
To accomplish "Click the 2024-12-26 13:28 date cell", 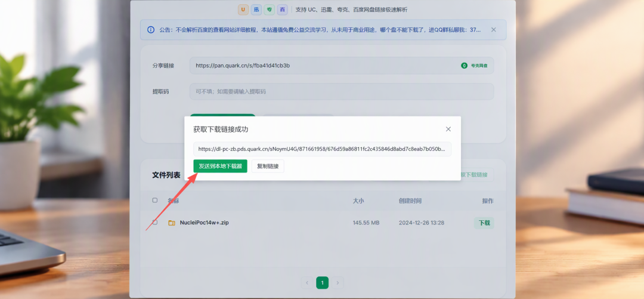I will click(x=422, y=223).
